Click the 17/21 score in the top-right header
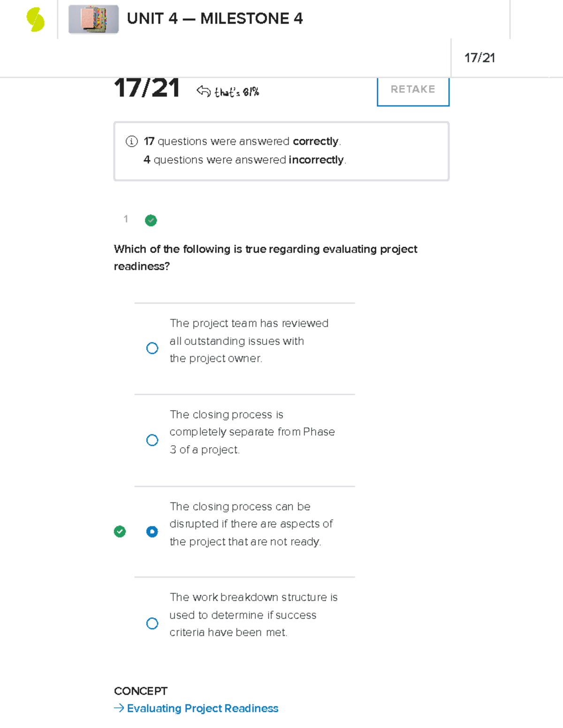The width and height of the screenshot is (563, 728). coord(481,58)
